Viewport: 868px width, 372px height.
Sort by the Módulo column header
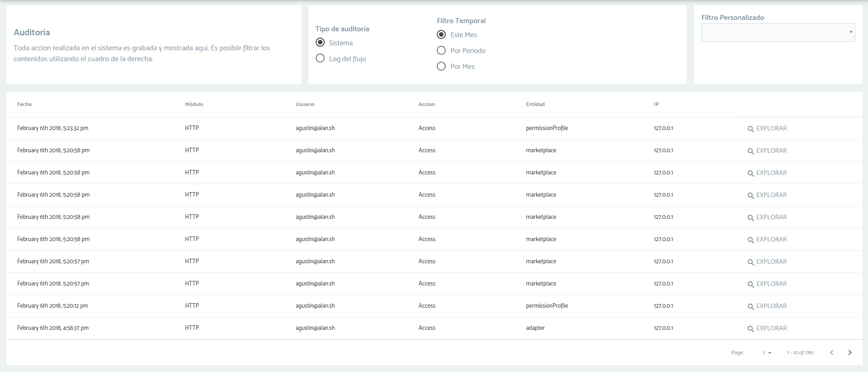click(x=194, y=104)
